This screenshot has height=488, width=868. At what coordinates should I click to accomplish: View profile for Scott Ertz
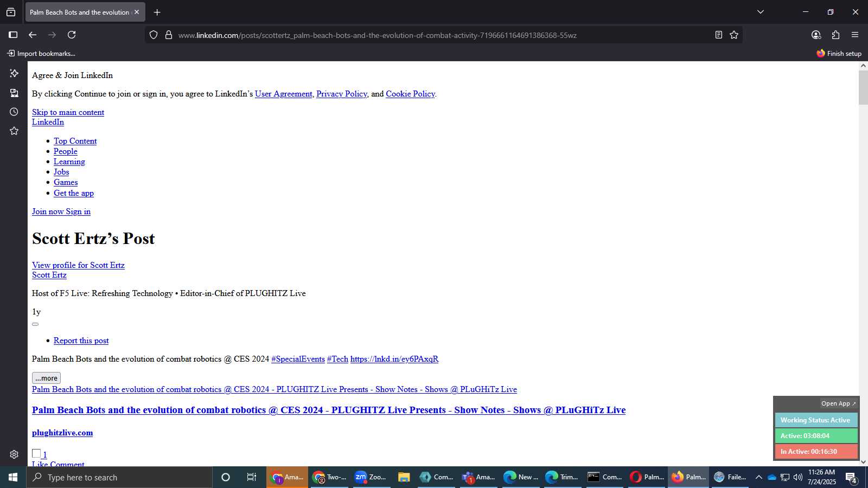click(78, 265)
